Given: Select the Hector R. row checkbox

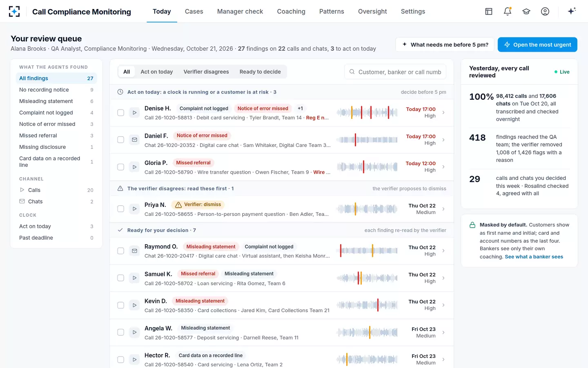Looking at the screenshot, I should pyautogui.click(x=120, y=359).
